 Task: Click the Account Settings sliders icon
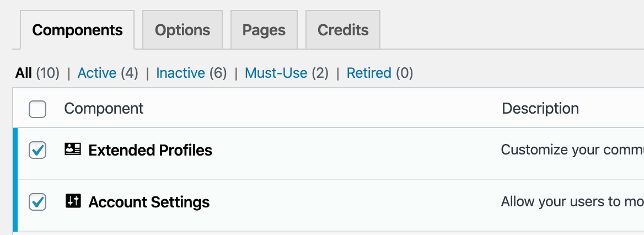pos(73,201)
